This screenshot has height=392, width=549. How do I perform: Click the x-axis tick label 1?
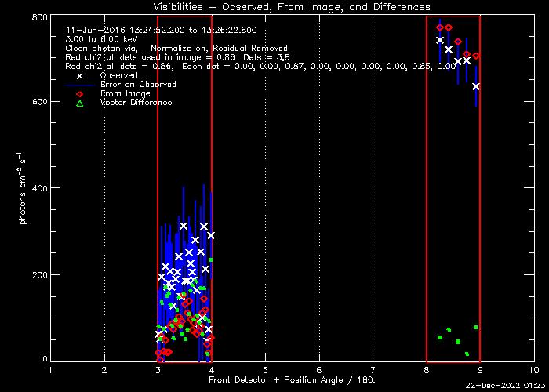(50, 370)
